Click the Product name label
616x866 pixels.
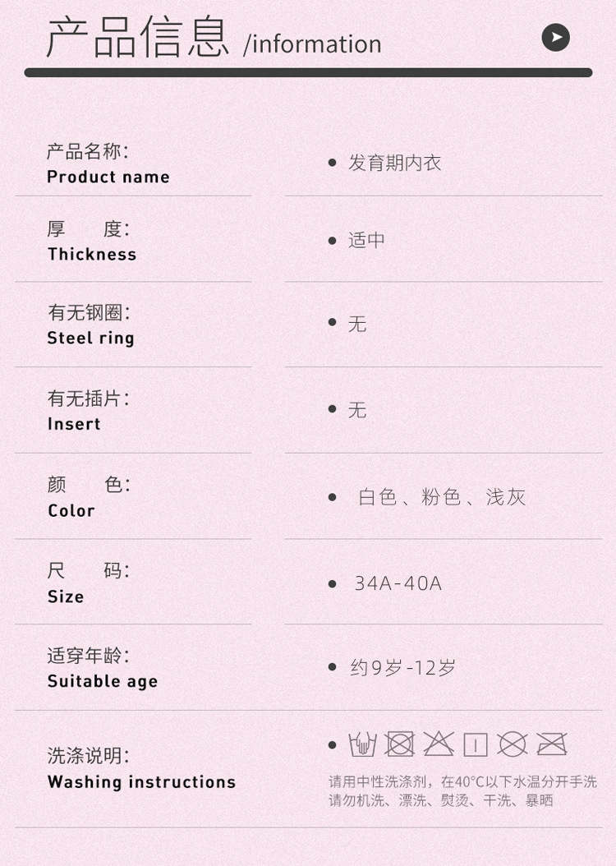(x=108, y=177)
